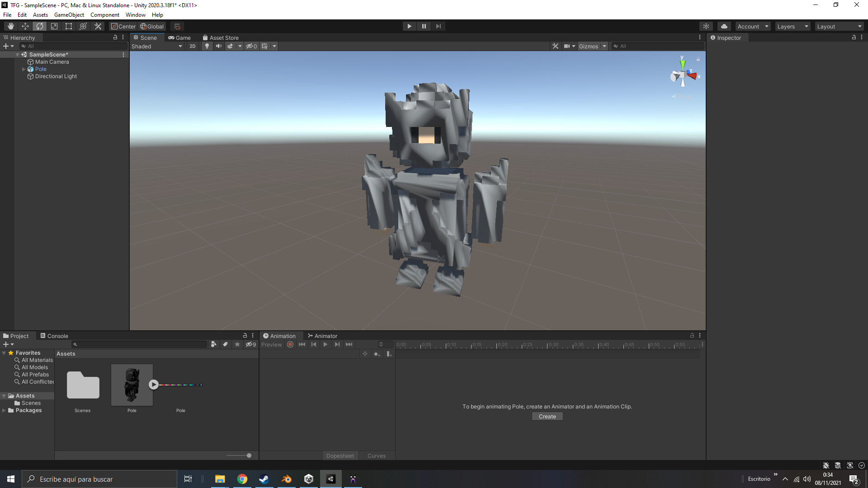Toggle the 2D scene view mode
The width and height of the screenshot is (868, 488).
coord(192,46)
